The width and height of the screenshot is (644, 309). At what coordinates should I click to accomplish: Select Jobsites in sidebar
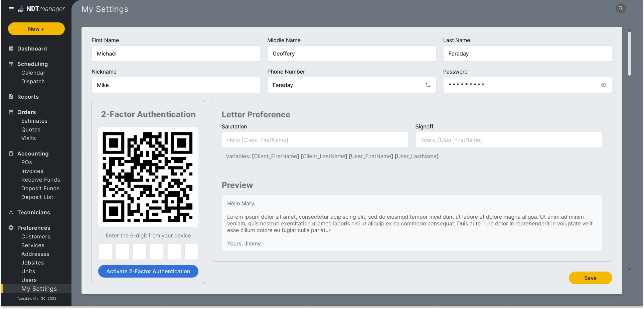coord(33,263)
